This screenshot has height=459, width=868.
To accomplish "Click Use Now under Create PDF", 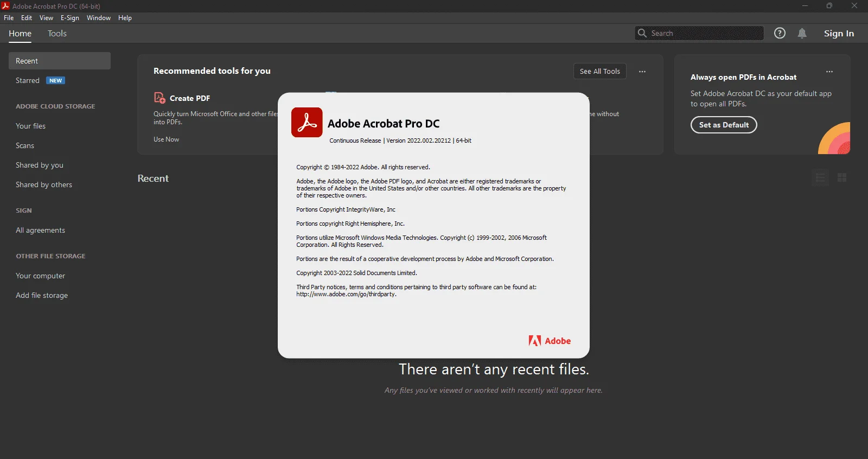I will [x=166, y=139].
